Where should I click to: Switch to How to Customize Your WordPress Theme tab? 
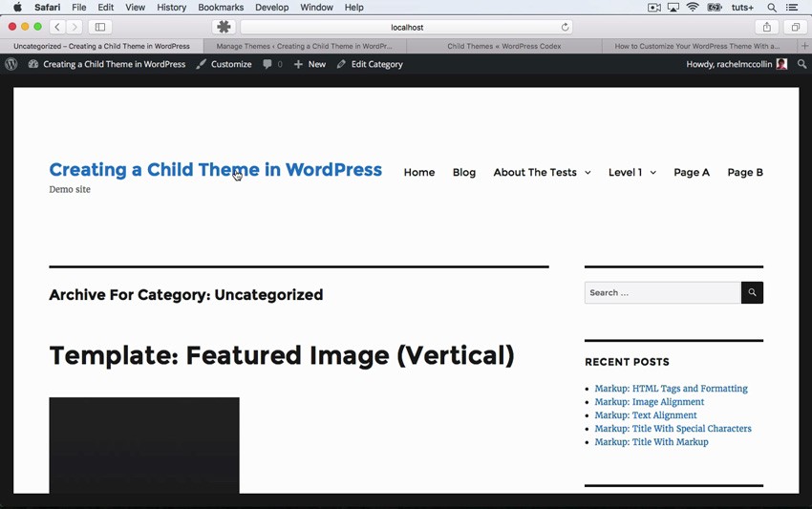[697, 46]
